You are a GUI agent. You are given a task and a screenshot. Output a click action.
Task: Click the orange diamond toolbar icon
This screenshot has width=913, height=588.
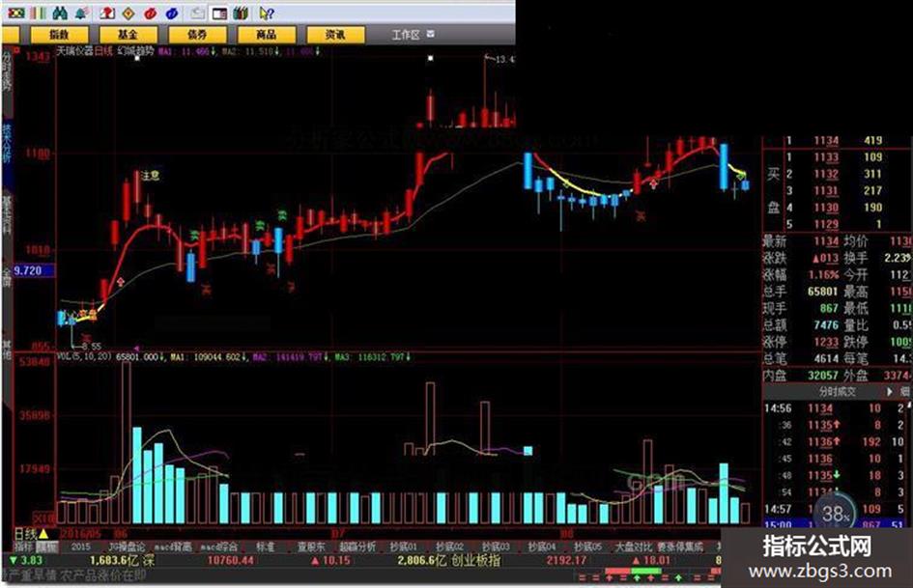[128, 13]
